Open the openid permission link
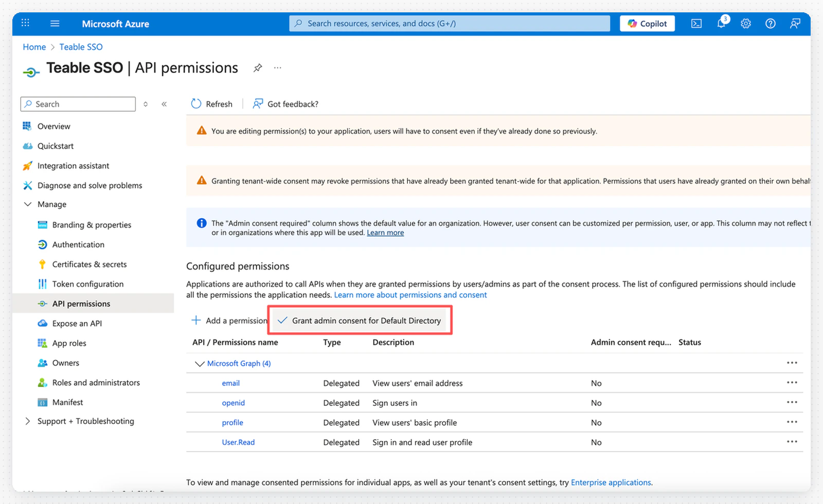 tap(234, 403)
